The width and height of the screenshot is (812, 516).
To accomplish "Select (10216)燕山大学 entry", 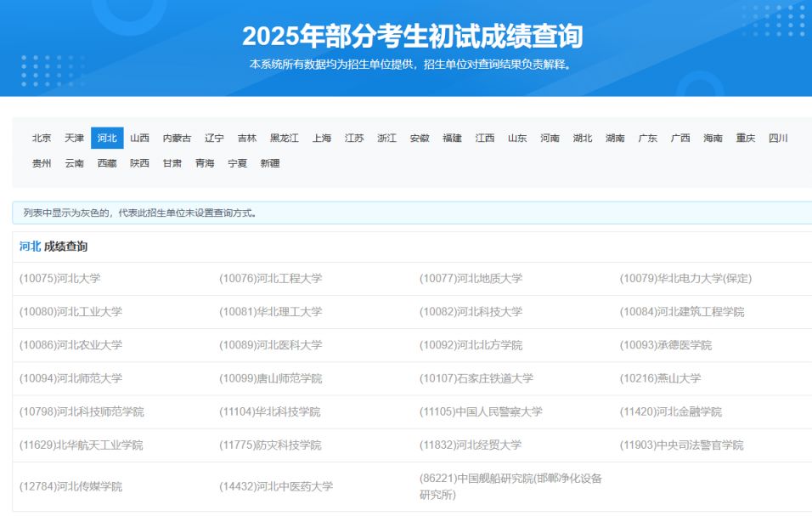I will (x=660, y=378).
